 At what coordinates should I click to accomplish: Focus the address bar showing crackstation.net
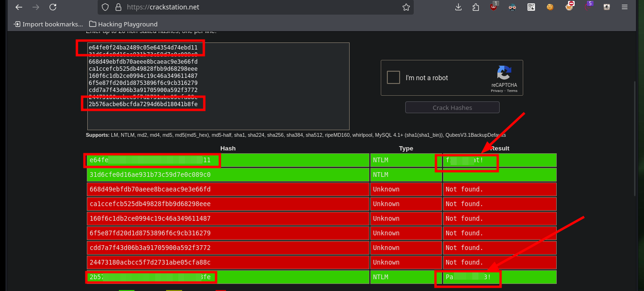tap(256, 7)
